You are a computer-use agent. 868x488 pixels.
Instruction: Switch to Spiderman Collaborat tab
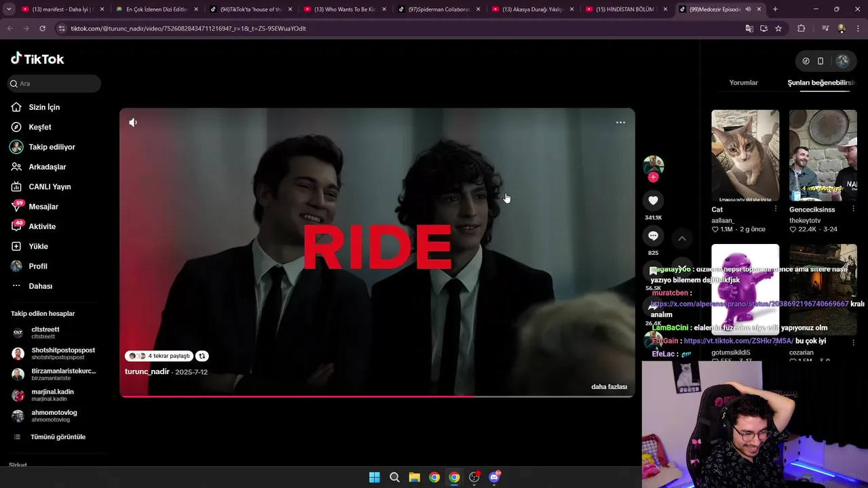pyautogui.click(x=439, y=9)
